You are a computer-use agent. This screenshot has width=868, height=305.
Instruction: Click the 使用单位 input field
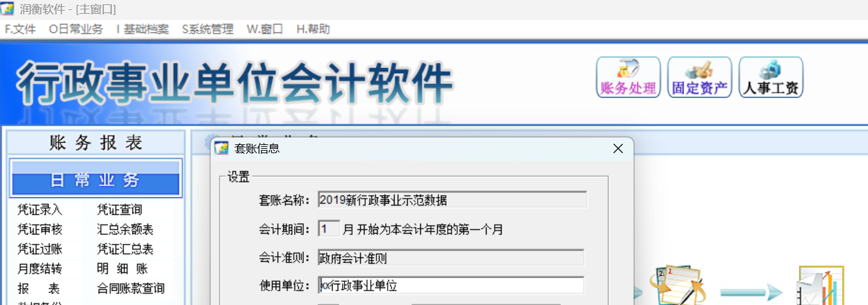coord(451,286)
